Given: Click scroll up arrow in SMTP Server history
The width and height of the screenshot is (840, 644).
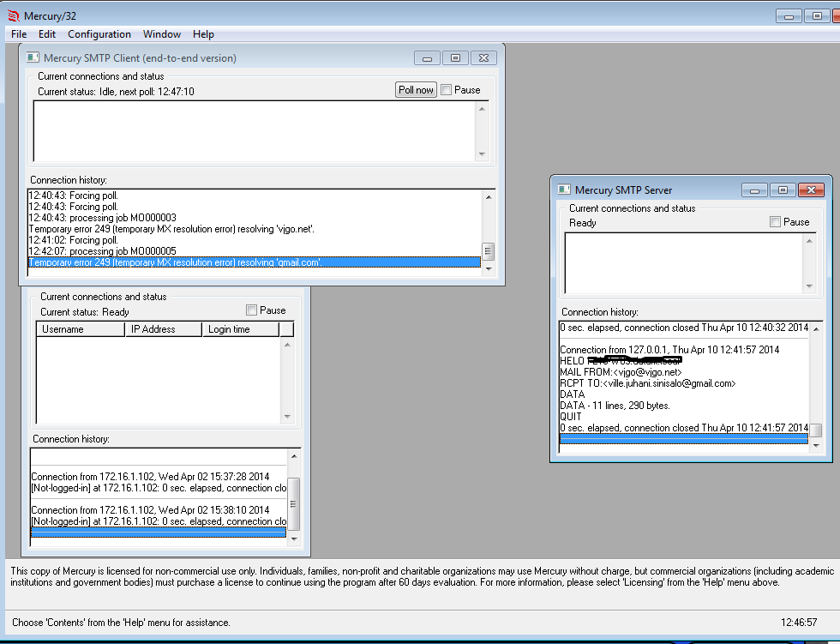Looking at the screenshot, I should (816, 329).
